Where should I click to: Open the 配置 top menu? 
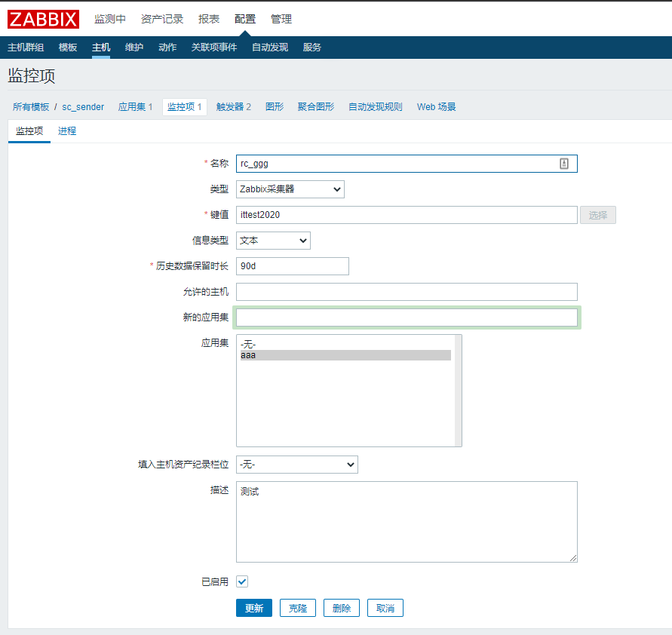pos(245,20)
